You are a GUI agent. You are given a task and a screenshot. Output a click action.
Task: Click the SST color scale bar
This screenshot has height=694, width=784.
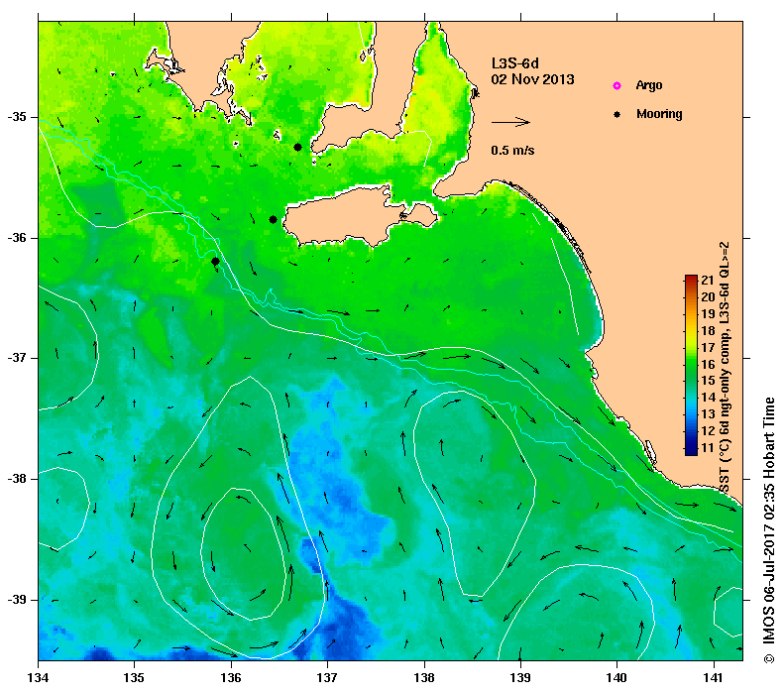(691, 366)
